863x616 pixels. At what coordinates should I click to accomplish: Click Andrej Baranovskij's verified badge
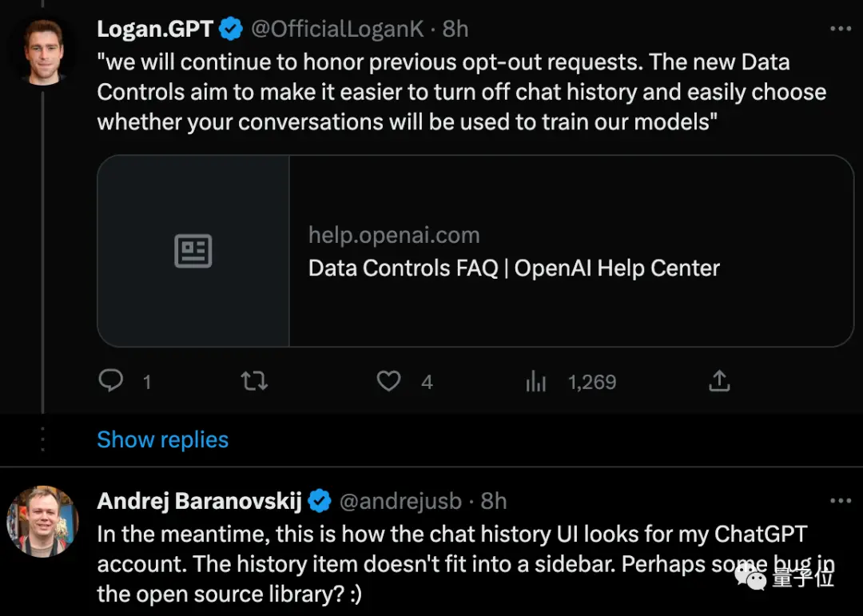pyautogui.click(x=320, y=501)
